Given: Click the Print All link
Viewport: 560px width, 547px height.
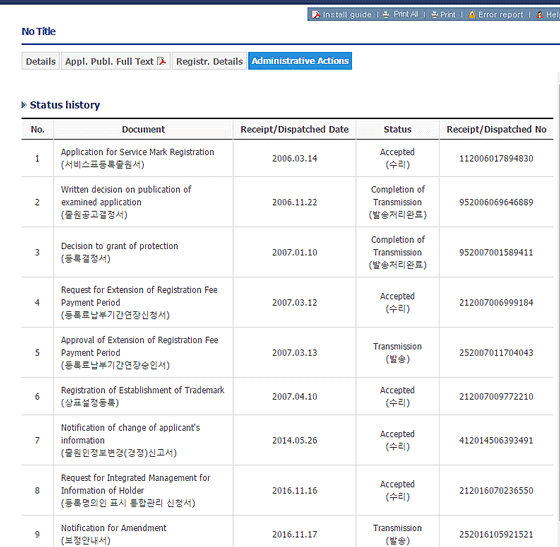Looking at the screenshot, I should [406, 14].
